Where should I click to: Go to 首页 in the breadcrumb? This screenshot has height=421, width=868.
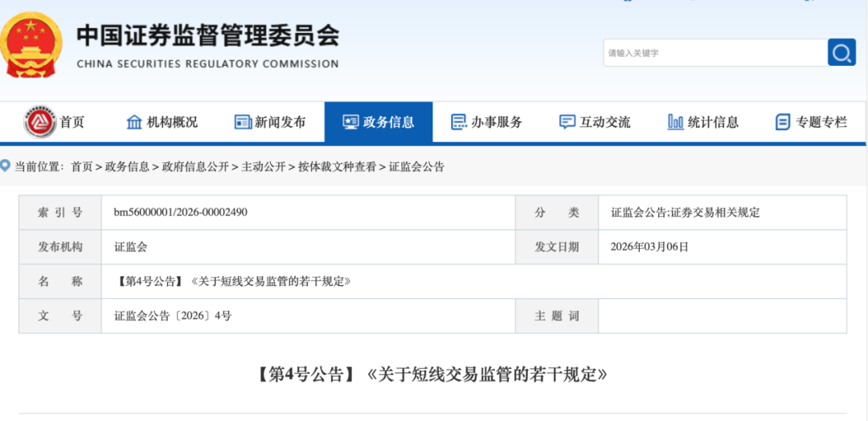[82, 166]
